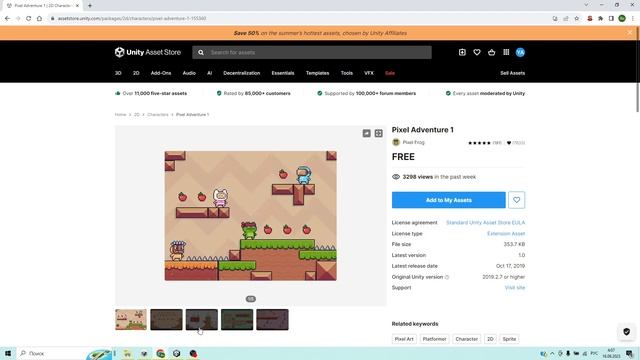Open the red Sale menu item

390,73
